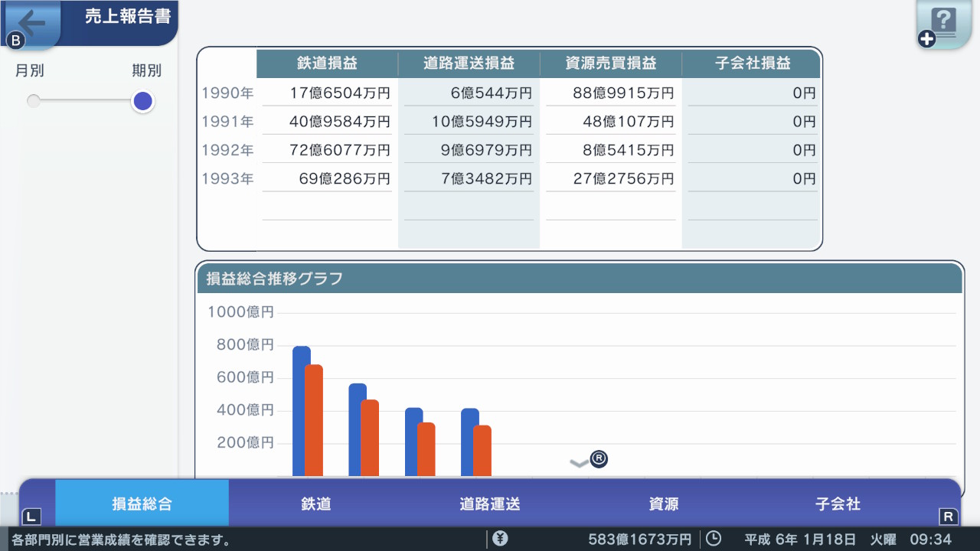This screenshot has height=551, width=980.
Task: Click the 1991年 row label
Action: point(227,122)
